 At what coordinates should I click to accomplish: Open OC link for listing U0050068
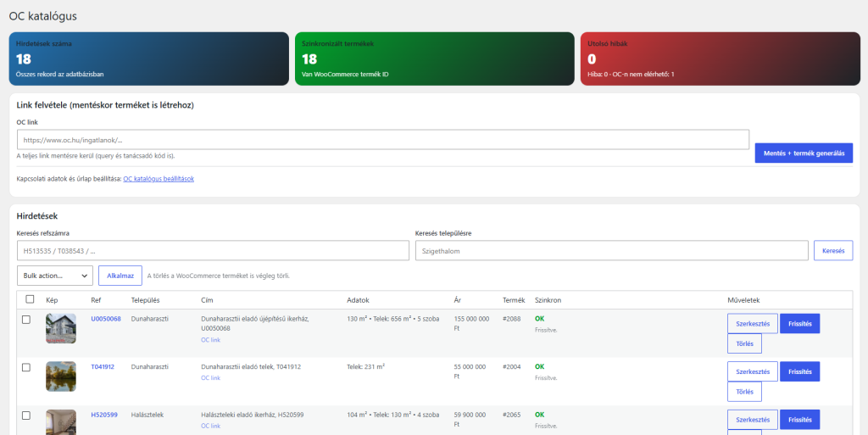(x=210, y=340)
